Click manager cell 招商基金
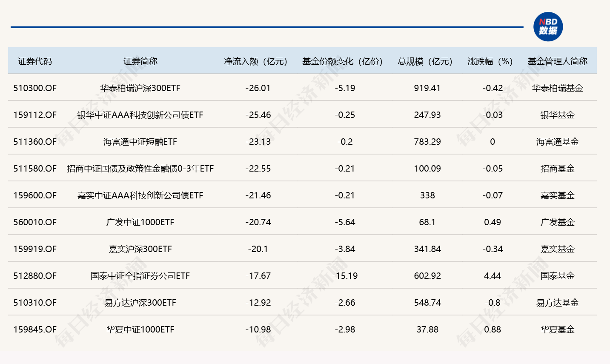The height and width of the screenshot is (364, 610). pos(558,169)
